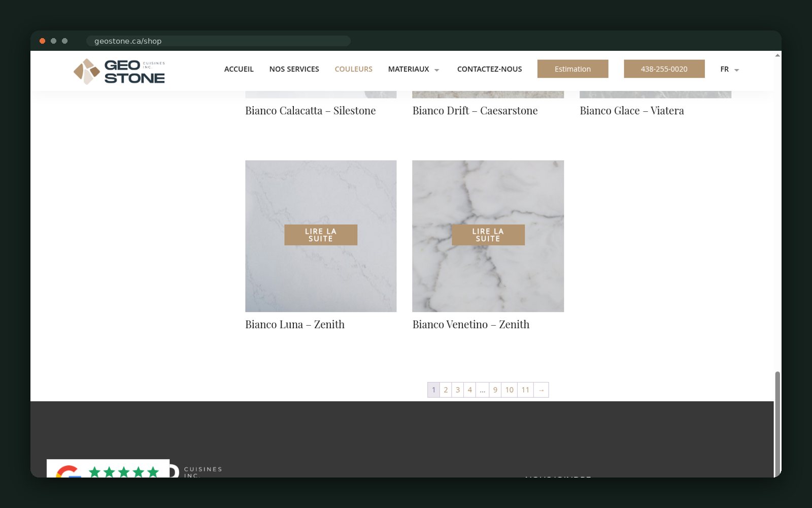812x508 pixels.
Task: Select pagination page 1
Action: (x=433, y=390)
